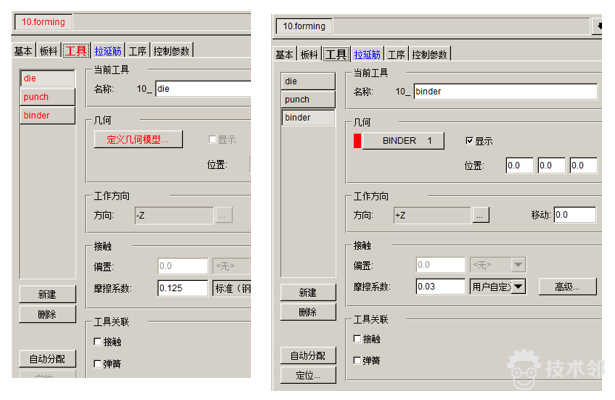This screenshot has height=400, width=615.
Task: Enable 接触 checkbox in the right panel
Action: click(360, 338)
